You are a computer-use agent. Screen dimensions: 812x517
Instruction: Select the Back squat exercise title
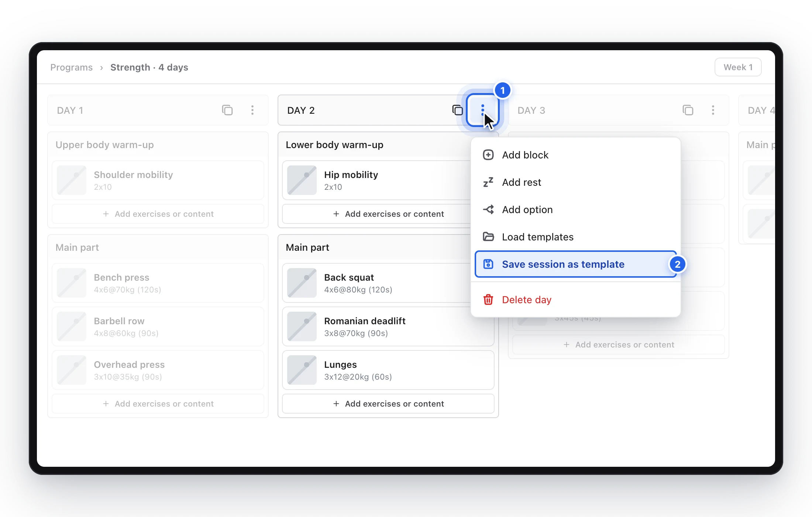coord(349,277)
